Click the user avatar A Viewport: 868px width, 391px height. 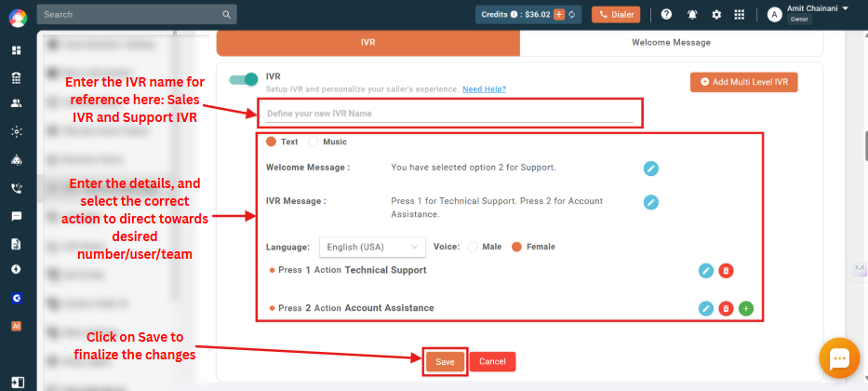774,15
